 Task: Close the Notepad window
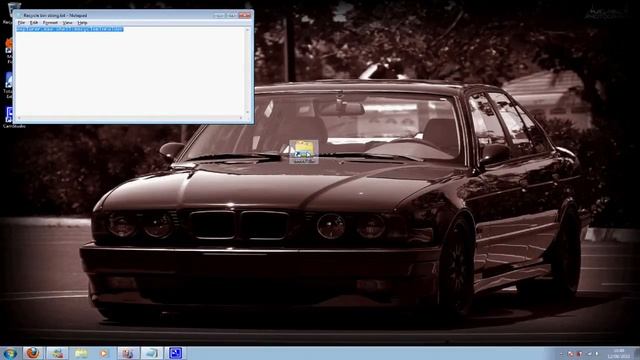coord(245,15)
